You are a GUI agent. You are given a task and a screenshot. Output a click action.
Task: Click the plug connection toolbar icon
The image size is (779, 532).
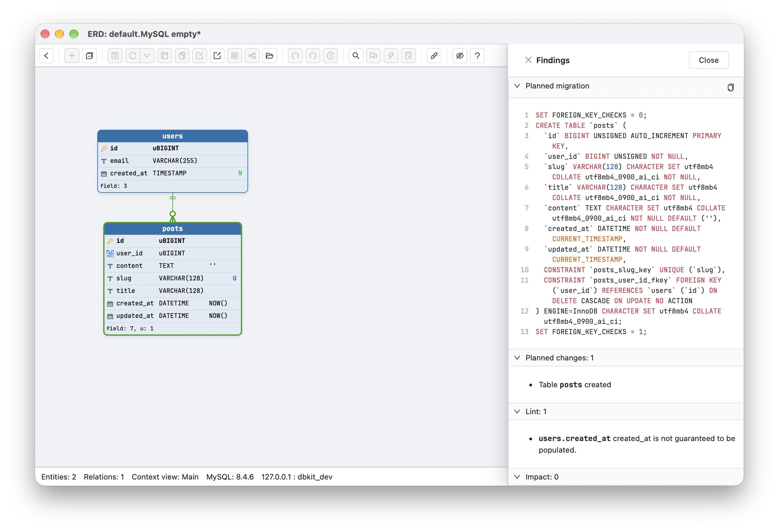[x=434, y=56]
